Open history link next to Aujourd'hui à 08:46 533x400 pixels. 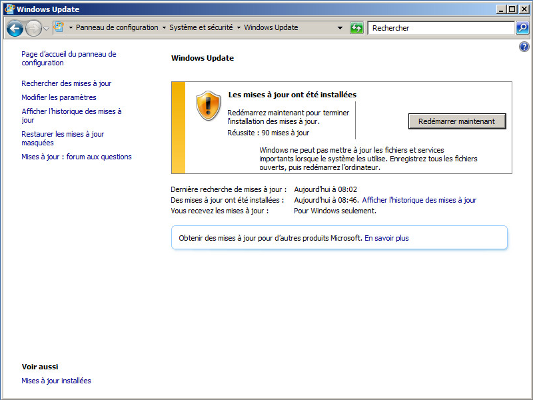[419, 200]
